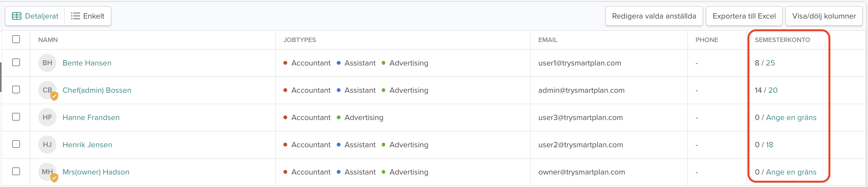Click the HJ avatar for Henrik Jensen

[47, 145]
